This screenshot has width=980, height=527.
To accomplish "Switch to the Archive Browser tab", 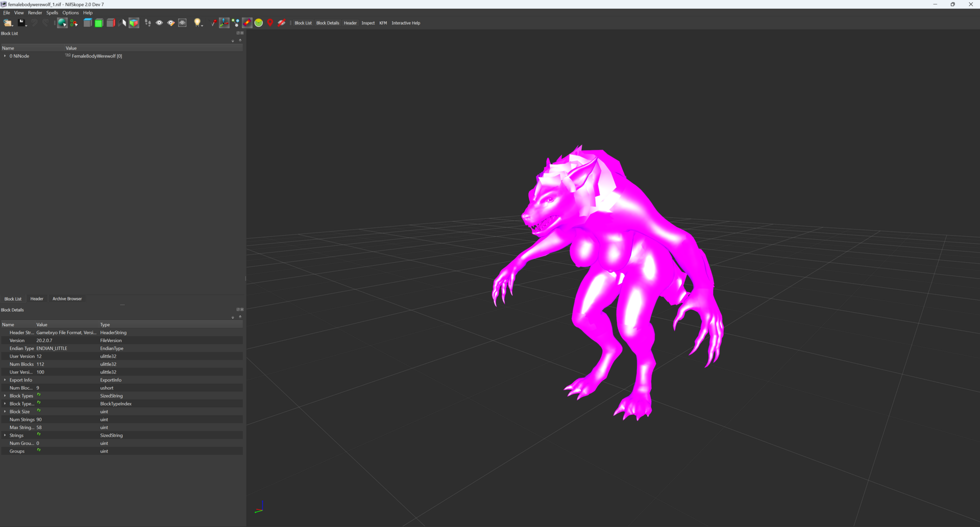I will (67, 299).
